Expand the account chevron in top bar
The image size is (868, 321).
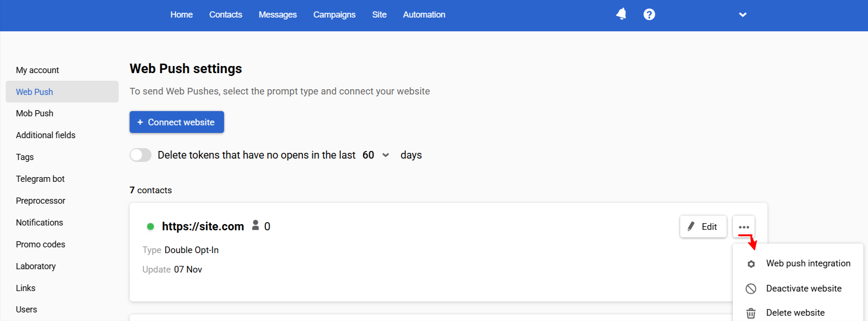(743, 15)
